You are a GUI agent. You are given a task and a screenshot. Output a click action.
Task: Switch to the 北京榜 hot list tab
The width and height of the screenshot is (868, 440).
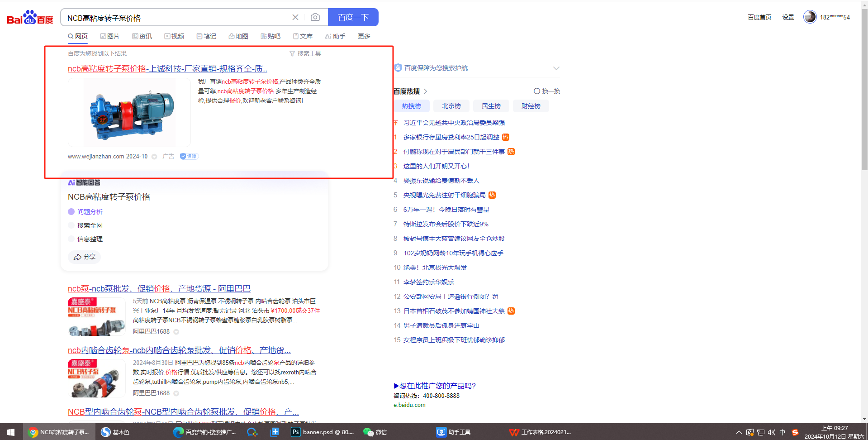[451, 106]
